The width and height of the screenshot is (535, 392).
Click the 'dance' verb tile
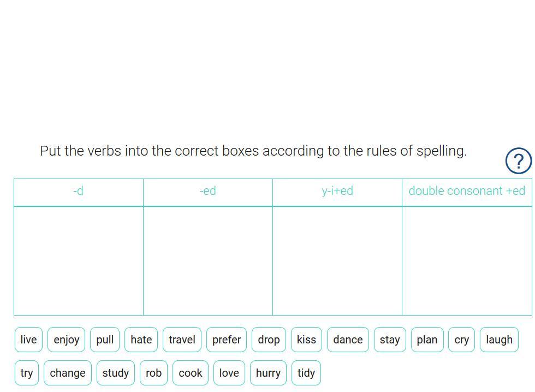pos(348,340)
